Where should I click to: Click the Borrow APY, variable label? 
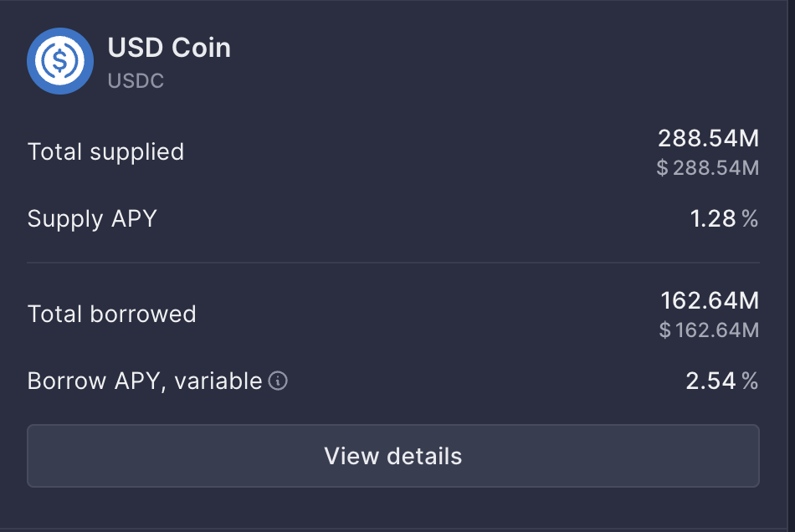144,381
